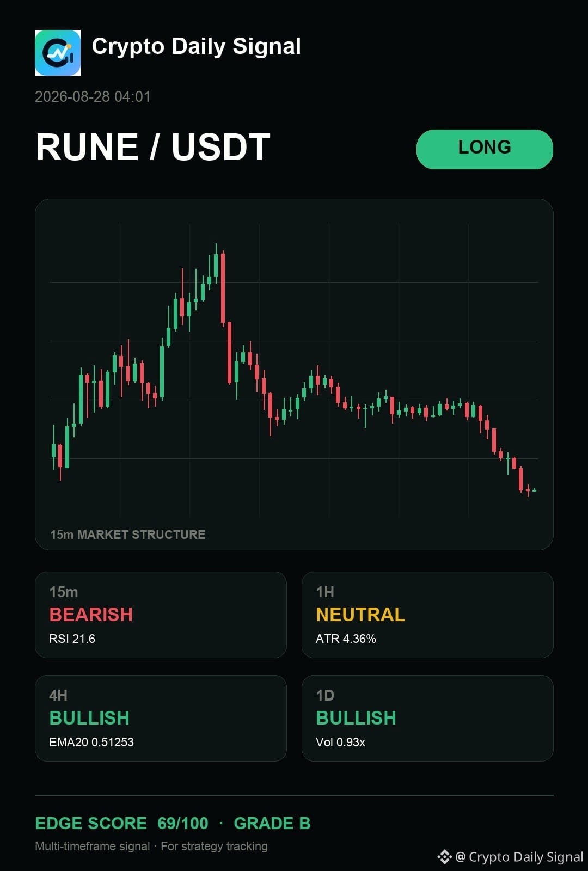Click the RUNE / USDT pair title
Viewport: 588px width, 871px height.
[x=153, y=147]
